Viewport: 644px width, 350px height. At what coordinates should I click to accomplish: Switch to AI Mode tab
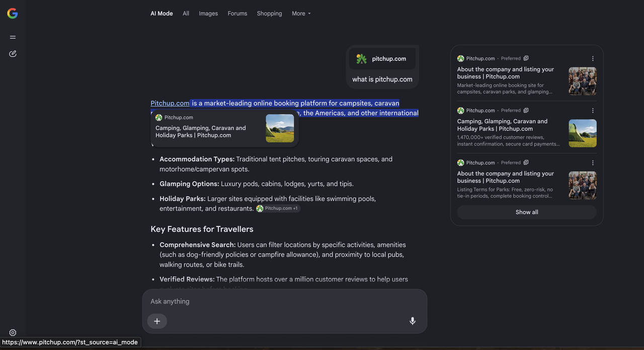click(162, 14)
